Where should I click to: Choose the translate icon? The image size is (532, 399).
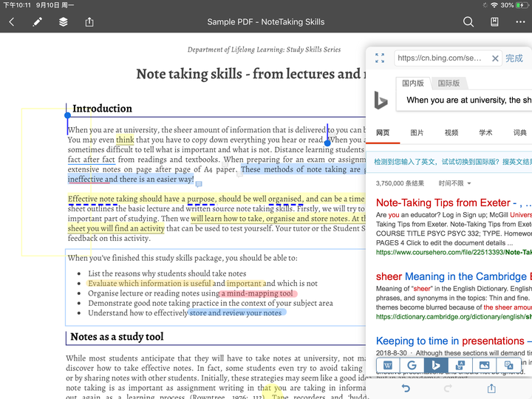pos(508,366)
